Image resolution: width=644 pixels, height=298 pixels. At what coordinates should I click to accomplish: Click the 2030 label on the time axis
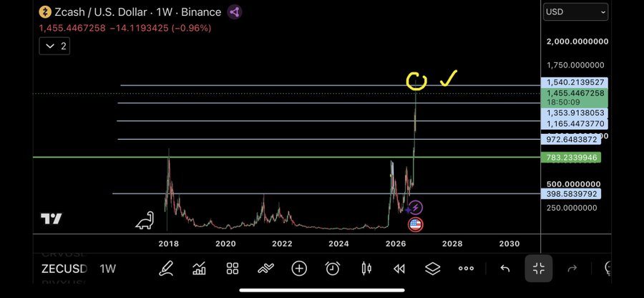coord(509,244)
